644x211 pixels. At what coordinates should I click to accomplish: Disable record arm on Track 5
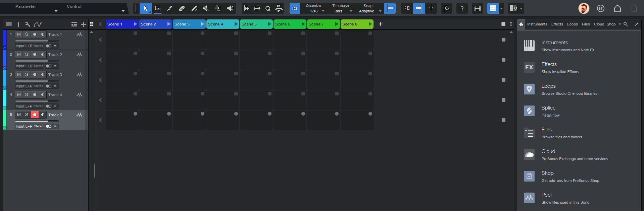(35, 115)
